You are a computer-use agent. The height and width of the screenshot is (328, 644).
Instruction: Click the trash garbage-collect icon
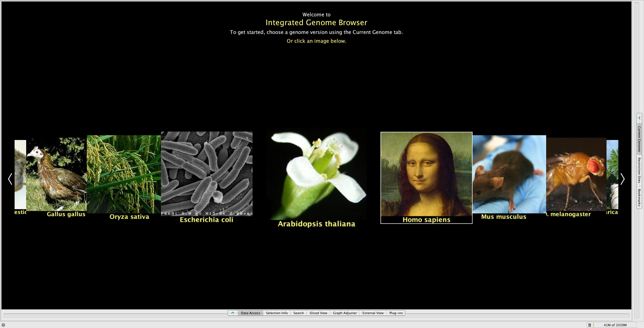589,325
